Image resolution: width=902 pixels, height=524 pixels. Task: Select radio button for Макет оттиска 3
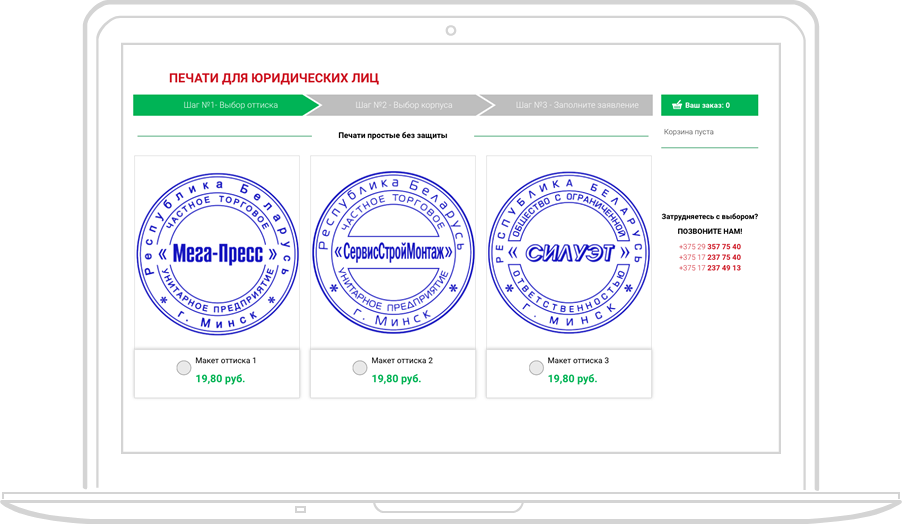pyautogui.click(x=536, y=368)
